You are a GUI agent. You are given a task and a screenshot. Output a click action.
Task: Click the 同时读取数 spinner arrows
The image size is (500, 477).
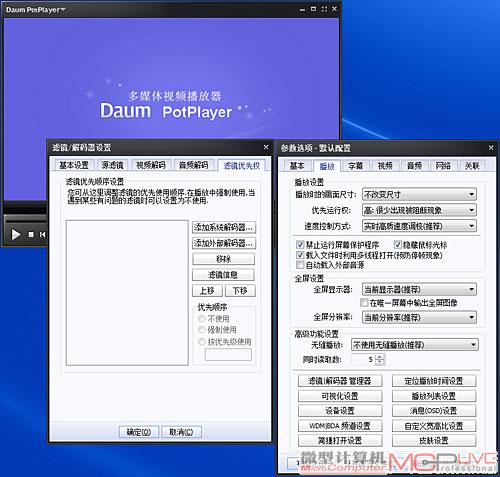pos(380,359)
